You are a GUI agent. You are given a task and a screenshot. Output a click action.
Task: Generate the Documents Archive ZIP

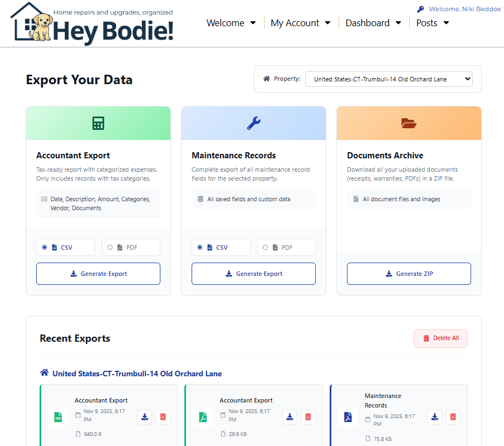[409, 274]
